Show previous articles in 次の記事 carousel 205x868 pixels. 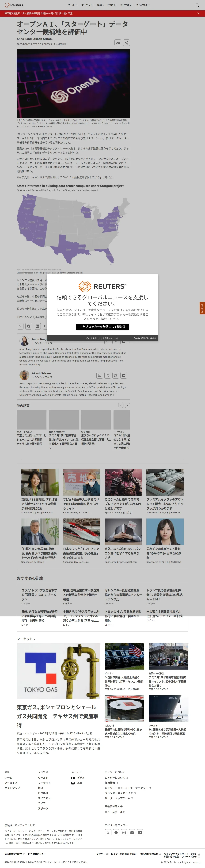click(x=121, y=405)
